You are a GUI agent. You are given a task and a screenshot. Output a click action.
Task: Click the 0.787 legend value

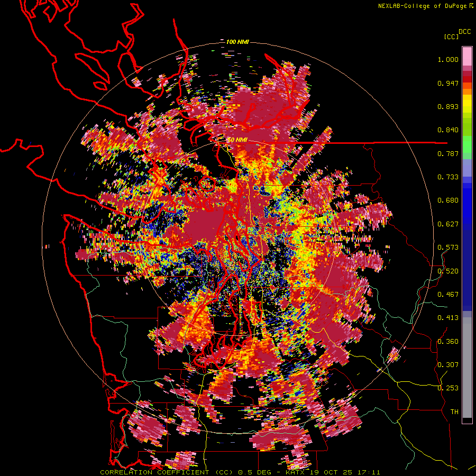pos(448,153)
